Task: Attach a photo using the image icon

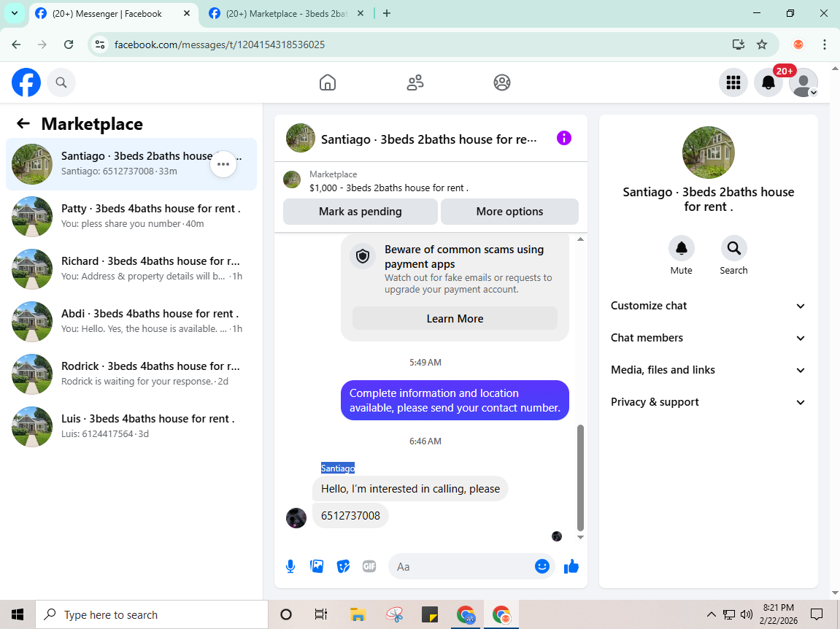Action: point(317,566)
